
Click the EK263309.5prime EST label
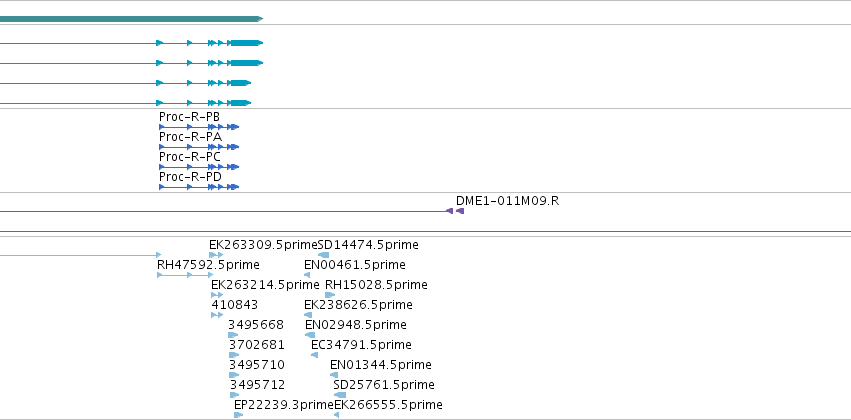click(x=263, y=245)
